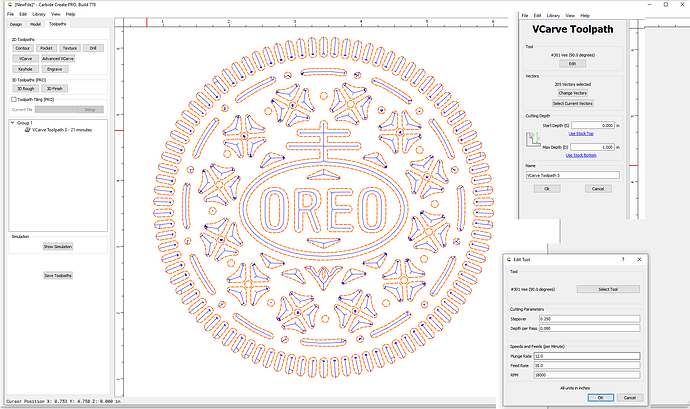Click the 3D Rough button
The height and width of the screenshot is (409, 690).
26,88
